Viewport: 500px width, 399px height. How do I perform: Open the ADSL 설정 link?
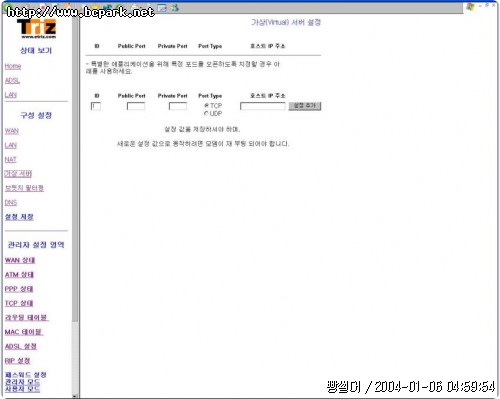point(21,346)
